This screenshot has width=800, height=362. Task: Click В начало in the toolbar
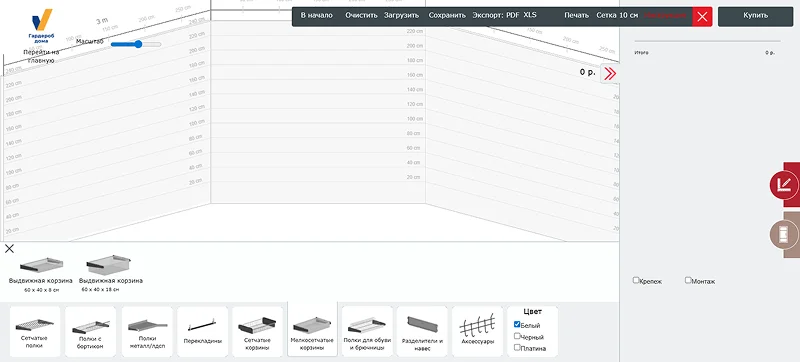(x=316, y=15)
